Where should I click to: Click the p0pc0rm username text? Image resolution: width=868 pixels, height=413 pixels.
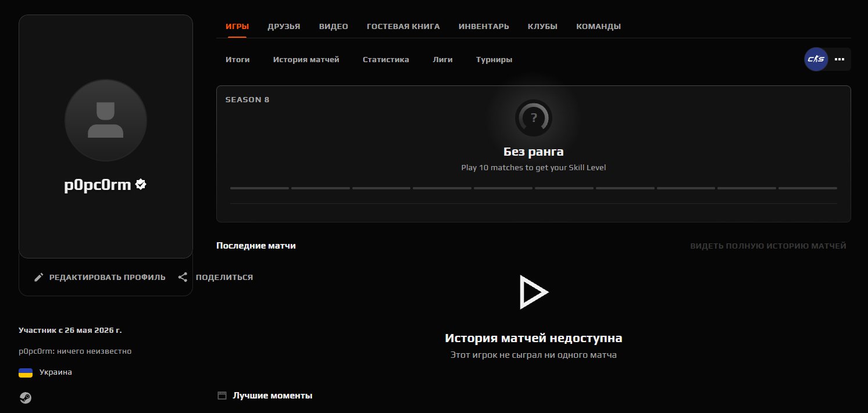[x=98, y=185]
